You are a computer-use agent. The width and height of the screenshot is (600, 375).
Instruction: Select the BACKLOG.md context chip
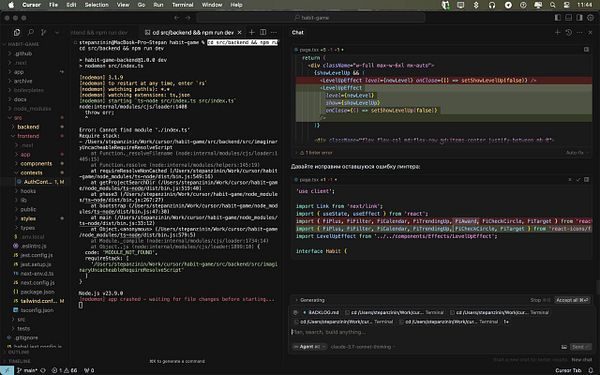pos(321,313)
